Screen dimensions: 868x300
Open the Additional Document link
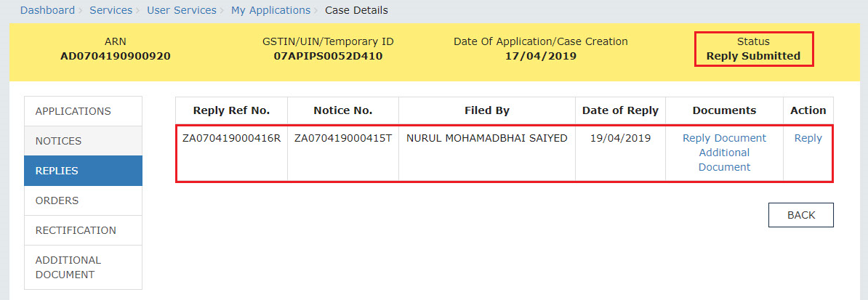724,160
